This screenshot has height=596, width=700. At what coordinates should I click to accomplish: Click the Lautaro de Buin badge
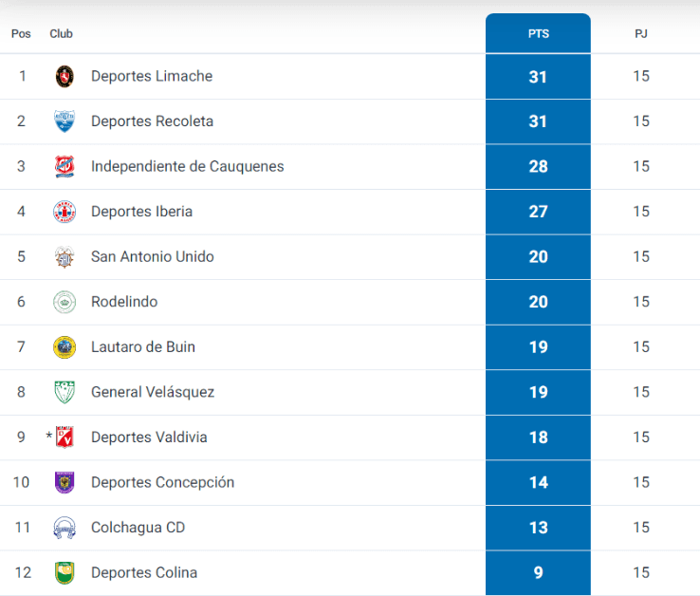(x=64, y=347)
